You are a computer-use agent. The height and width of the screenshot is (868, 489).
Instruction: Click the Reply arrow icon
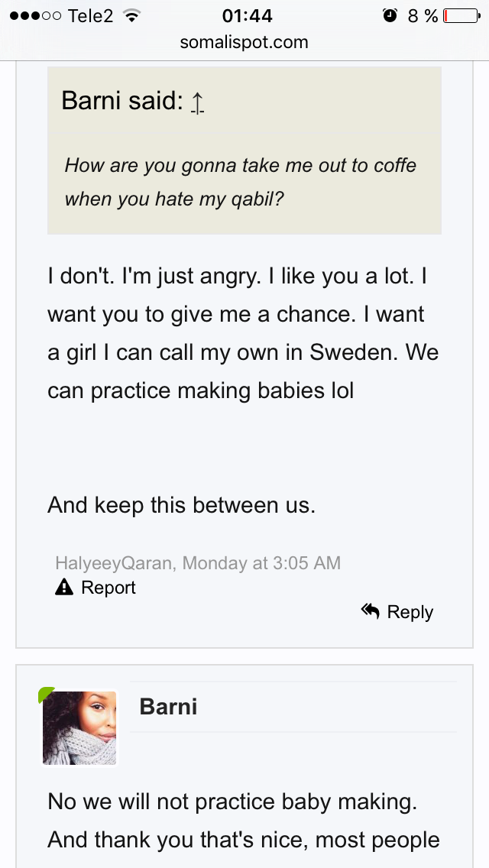point(371,611)
